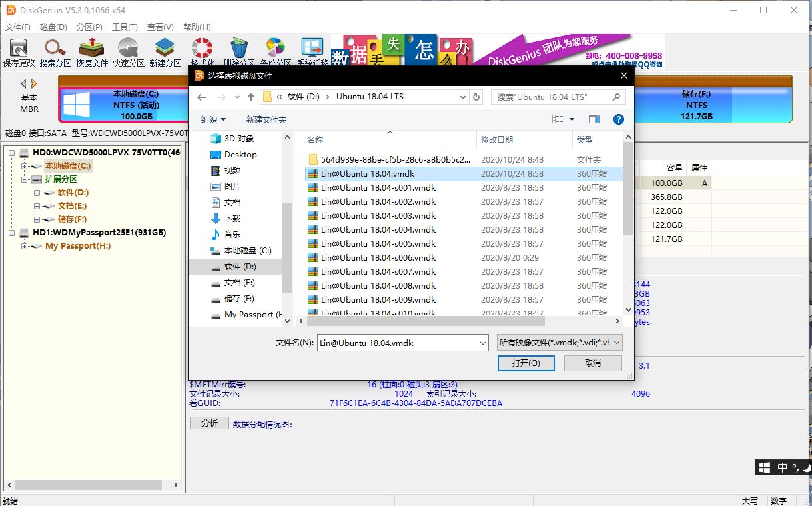
Task: Open the file type filter dropdown
Action: tap(560, 343)
